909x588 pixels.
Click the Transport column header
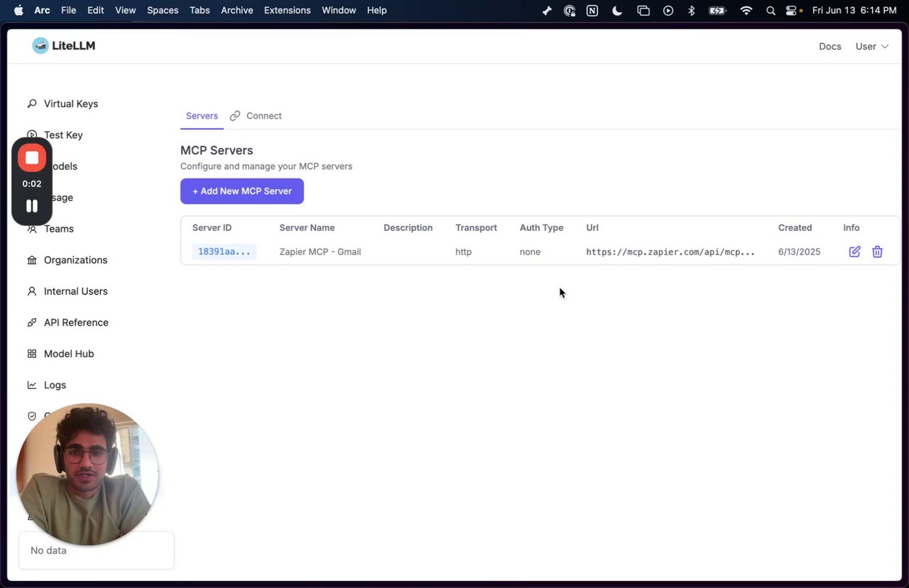[x=476, y=228]
